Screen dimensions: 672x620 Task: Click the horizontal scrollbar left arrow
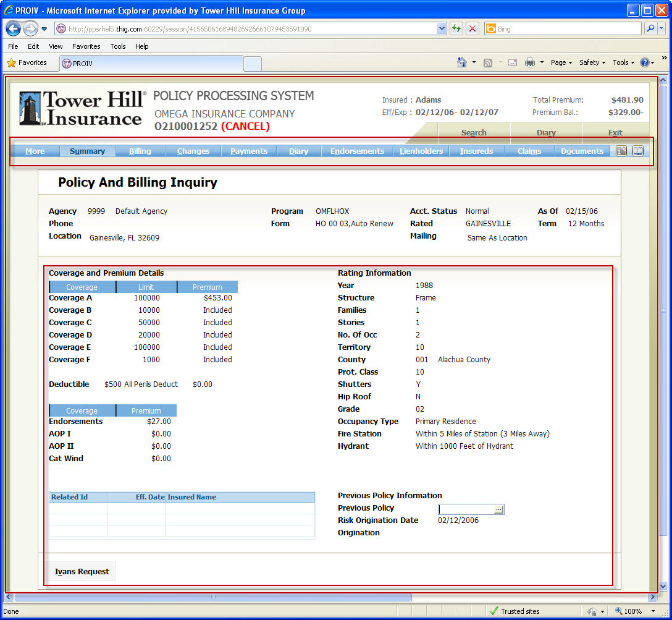pos(9,597)
